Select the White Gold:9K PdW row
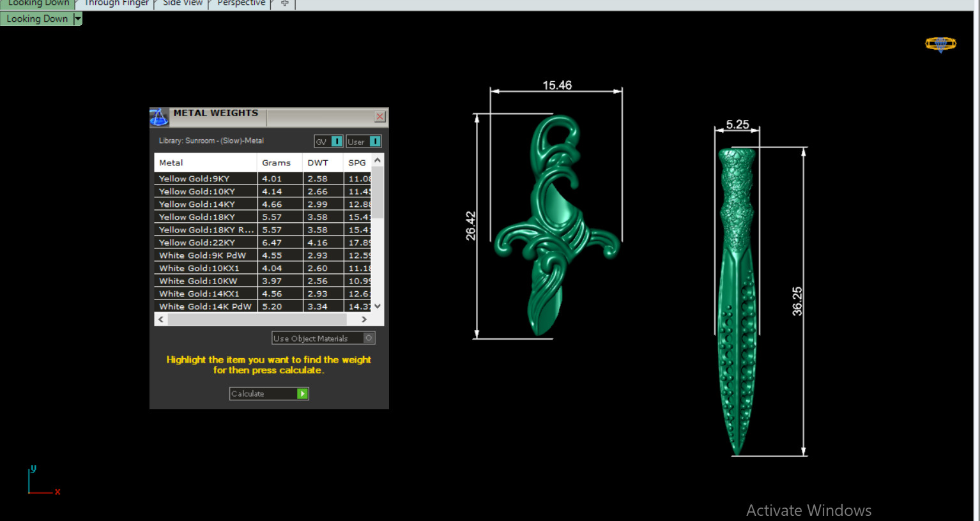Image resolution: width=980 pixels, height=521 pixels. coord(263,255)
